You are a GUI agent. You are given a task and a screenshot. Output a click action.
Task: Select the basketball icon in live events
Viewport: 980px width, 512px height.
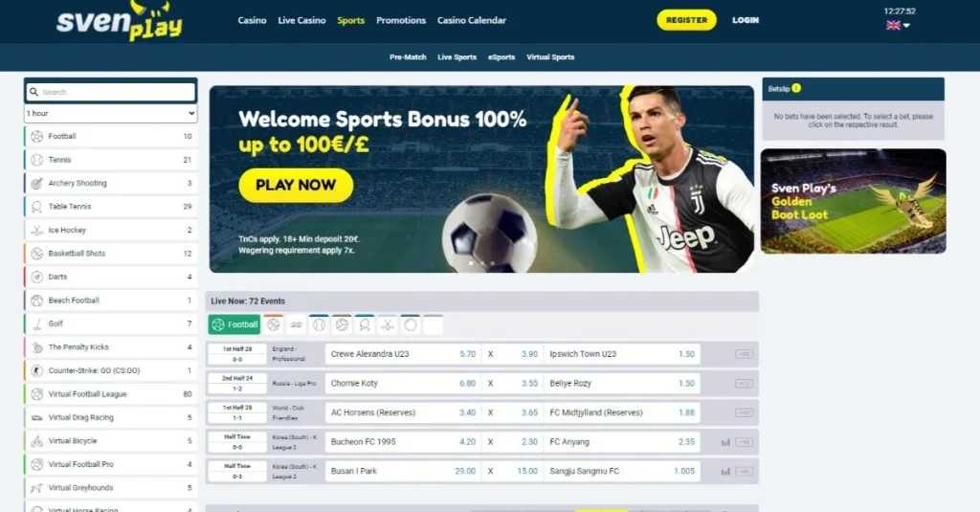tap(273, 324)
